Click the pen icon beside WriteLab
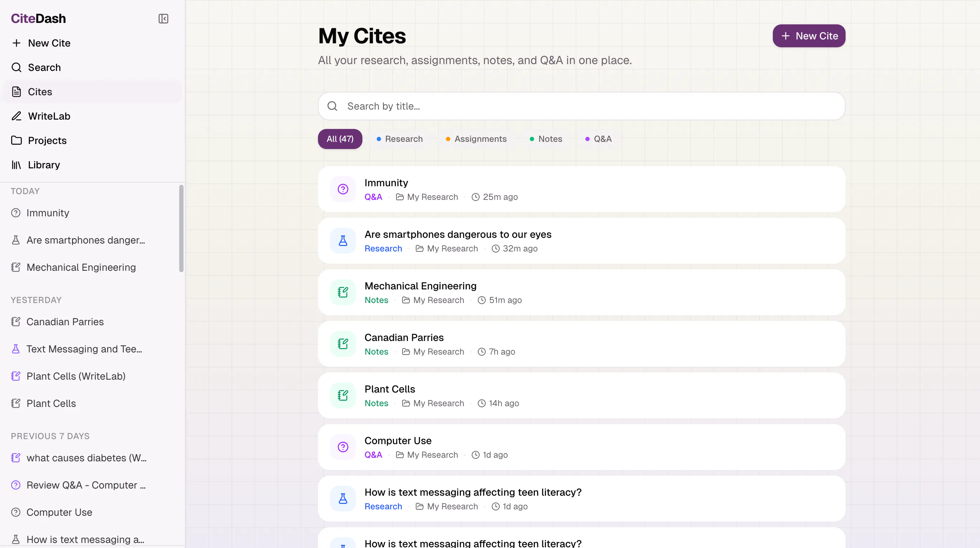Image resolution: width=980 pixels, height=548 pixels. (x=16, y=116)
